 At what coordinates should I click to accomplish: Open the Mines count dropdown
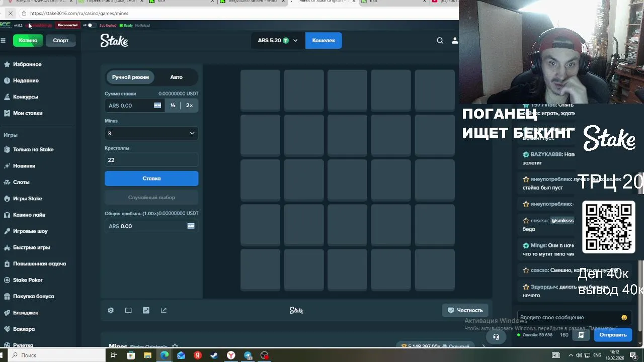(151, 133)
